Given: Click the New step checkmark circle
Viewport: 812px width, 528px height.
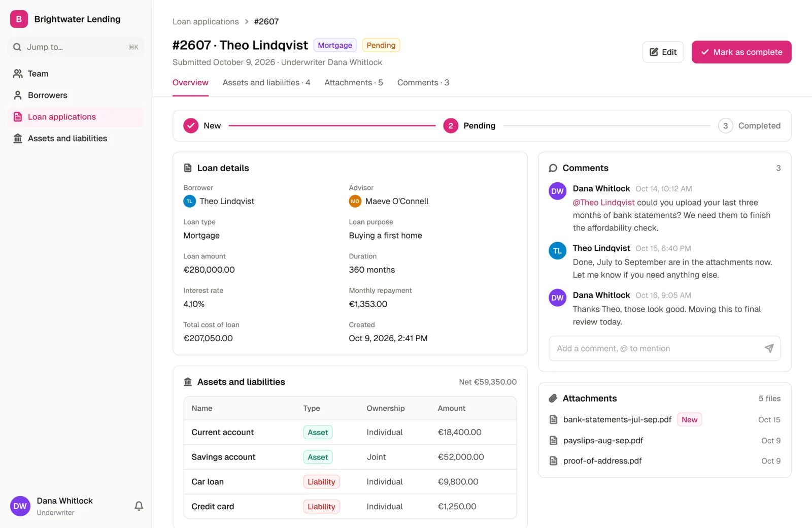Looking at the screenshot, I should (x=191, y=125).
